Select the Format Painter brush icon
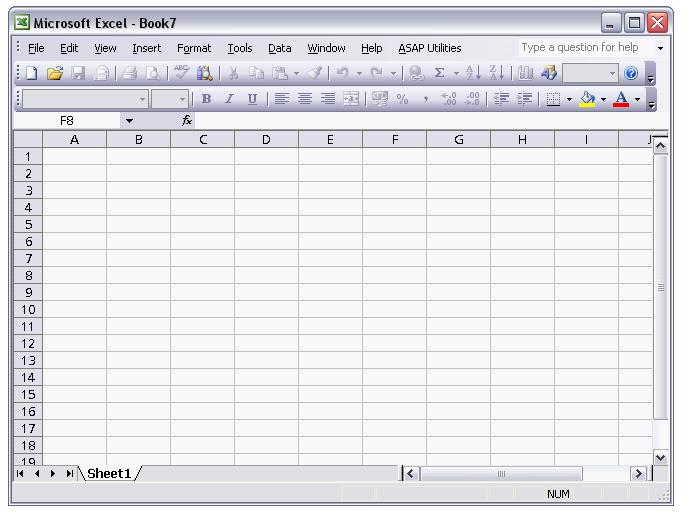The height and width of the screenshot is (515, 689). point(315,73)
